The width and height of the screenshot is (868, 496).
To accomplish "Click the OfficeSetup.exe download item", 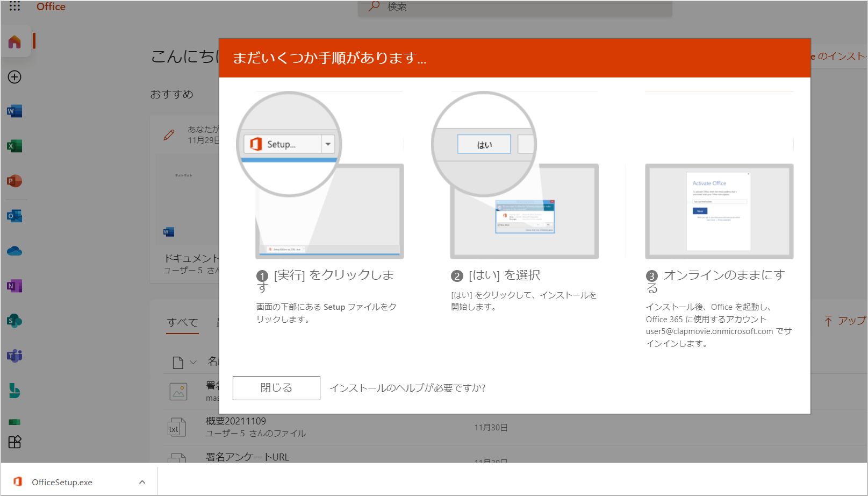I will (79, 482).
